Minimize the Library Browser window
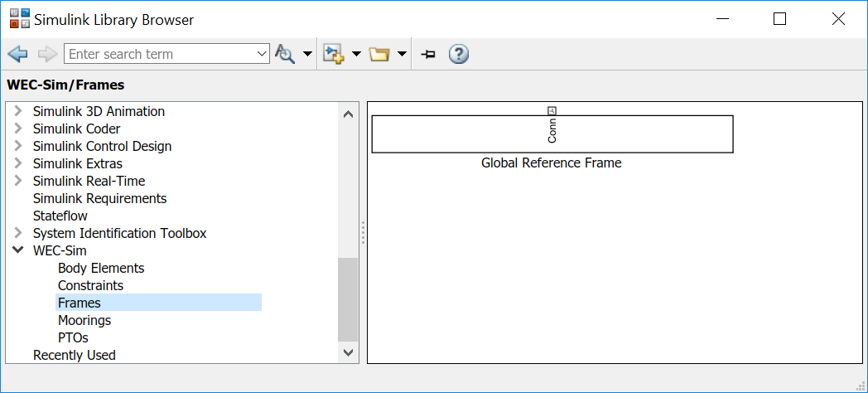Image resolution: width=868 pixels, height=393 pixels. pyautogui.click(x=722, y=19)
